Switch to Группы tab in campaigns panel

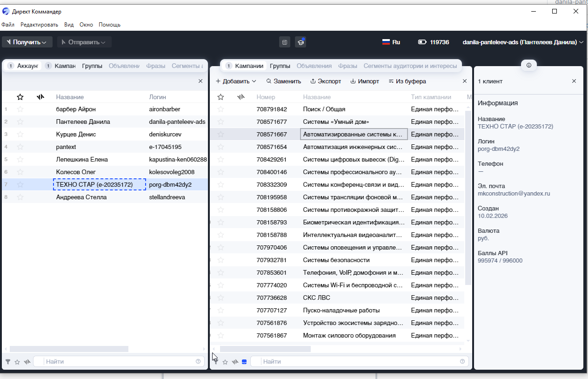(280, 66)
